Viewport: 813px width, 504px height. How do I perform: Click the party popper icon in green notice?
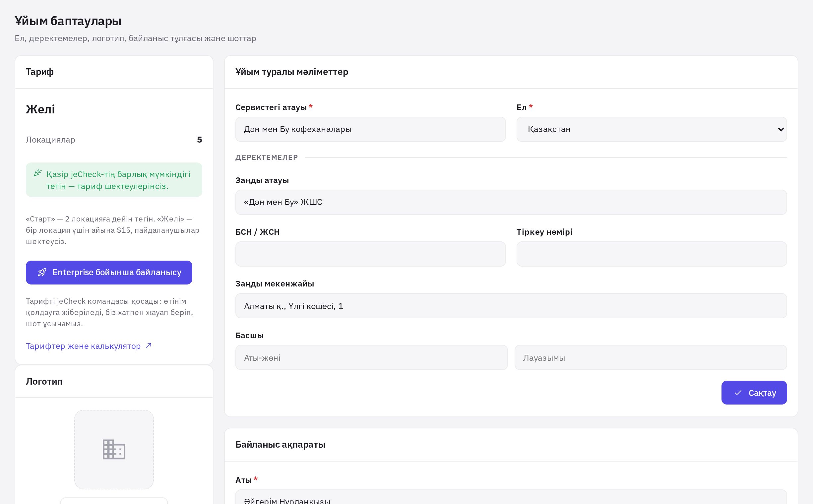[x=38, y=173]
